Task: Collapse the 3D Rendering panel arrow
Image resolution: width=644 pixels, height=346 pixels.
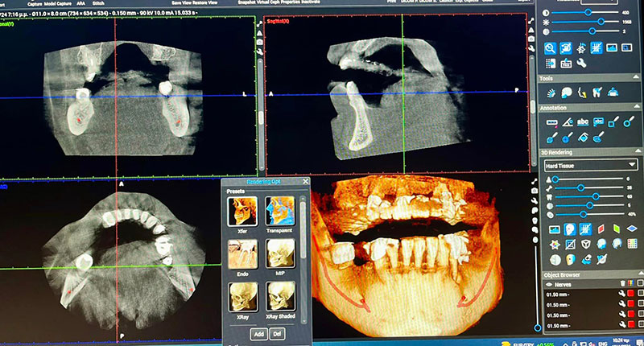Action: pos(637,151)
